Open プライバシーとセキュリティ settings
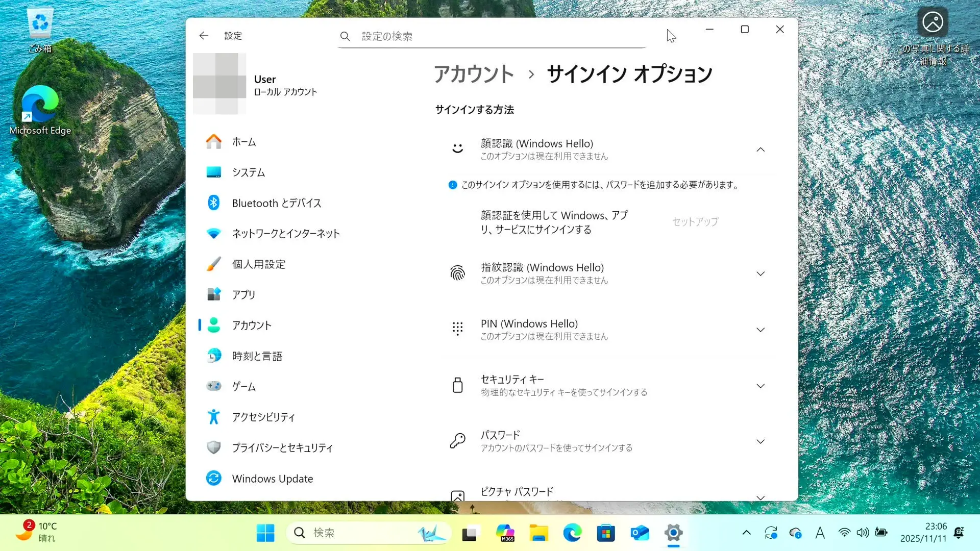 coord(282,448)
